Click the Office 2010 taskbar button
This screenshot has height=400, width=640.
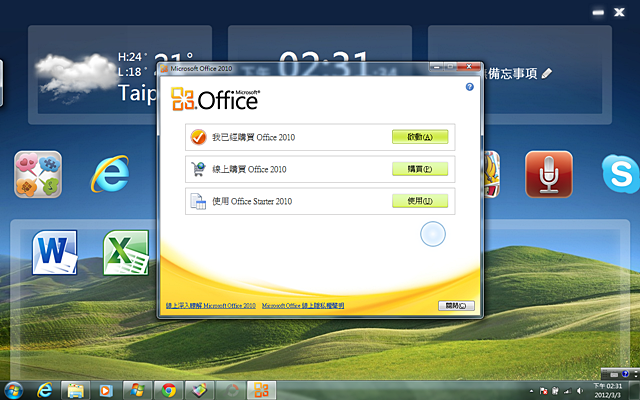262,391
